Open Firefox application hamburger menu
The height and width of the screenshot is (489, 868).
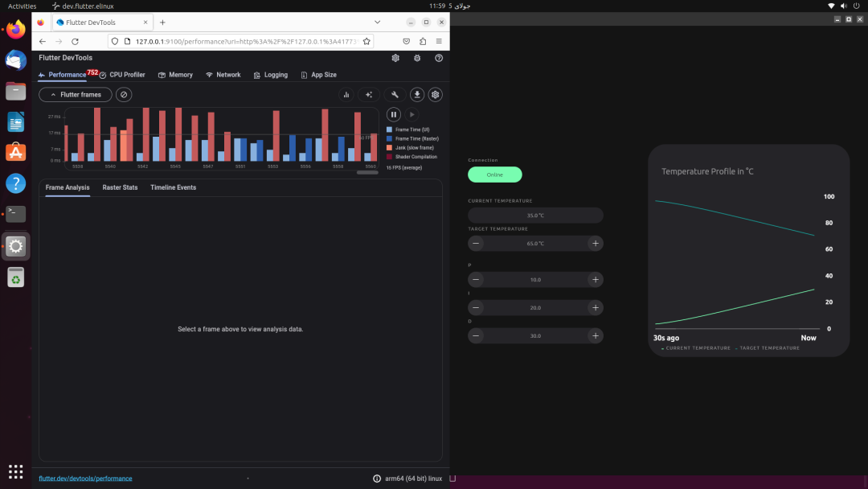click(x=439, y=42)
